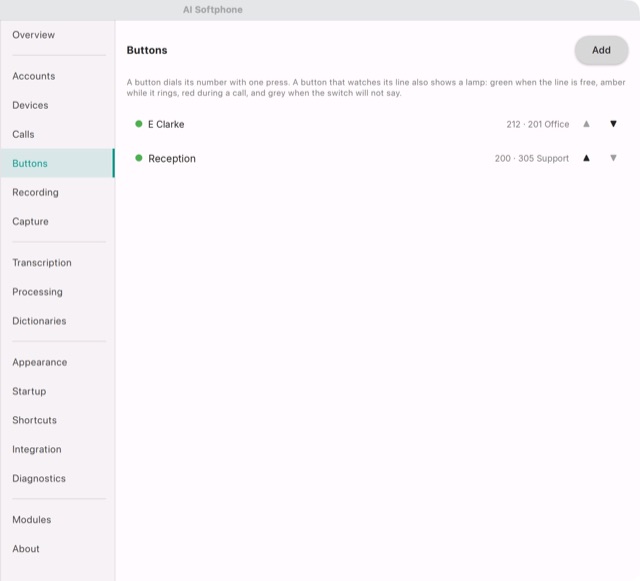
Task: Open Devices settings
Action: 58,105
